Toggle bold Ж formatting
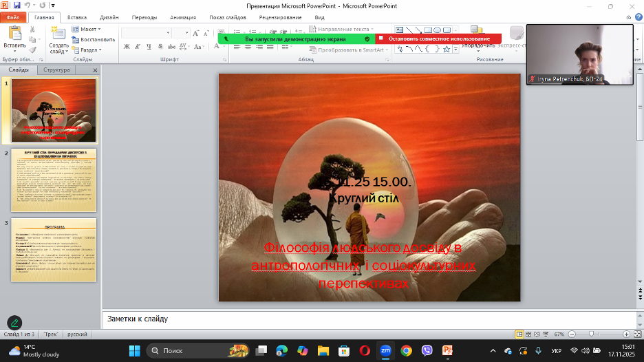 click(x=127, y=46)
